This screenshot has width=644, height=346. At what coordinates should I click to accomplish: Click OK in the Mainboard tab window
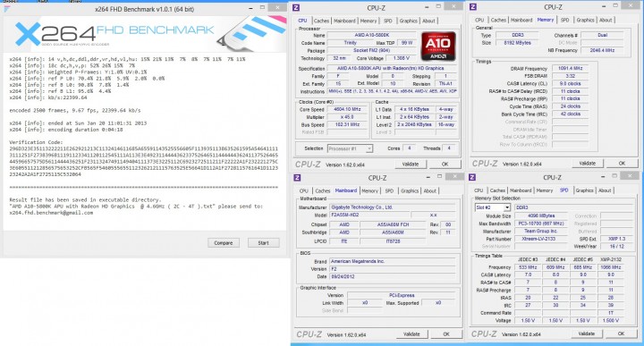click(446, 334)
